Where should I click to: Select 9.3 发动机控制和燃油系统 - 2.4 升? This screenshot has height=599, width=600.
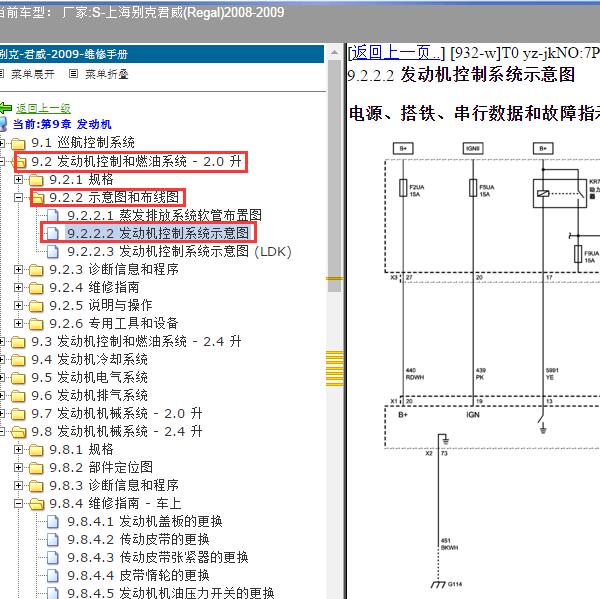(x=136, y=341)
